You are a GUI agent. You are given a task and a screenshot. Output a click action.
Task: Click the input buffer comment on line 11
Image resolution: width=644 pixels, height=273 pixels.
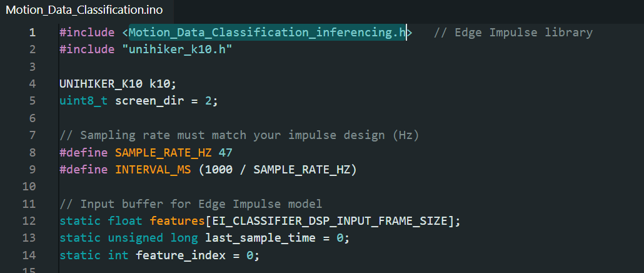(191, 204)
